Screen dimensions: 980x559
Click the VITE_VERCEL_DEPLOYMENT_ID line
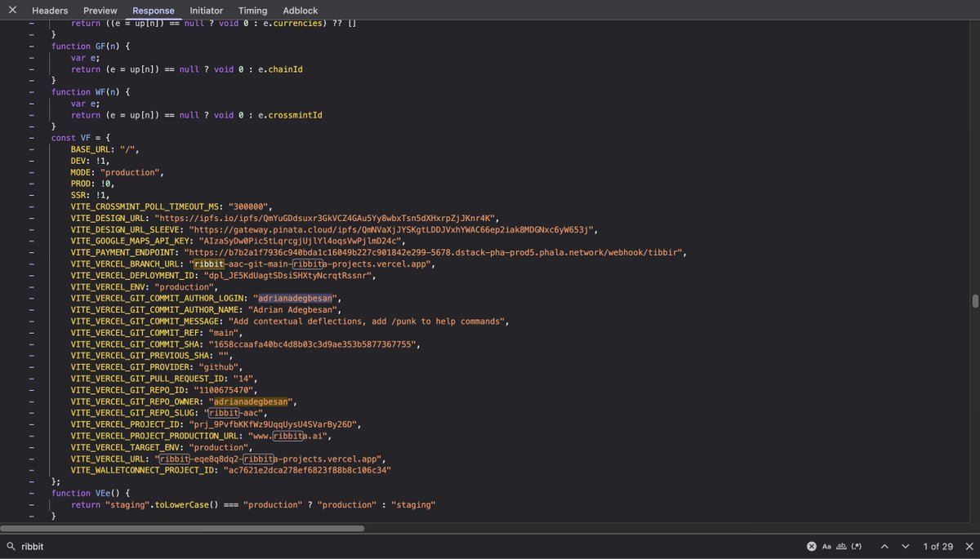click(222, 275)
